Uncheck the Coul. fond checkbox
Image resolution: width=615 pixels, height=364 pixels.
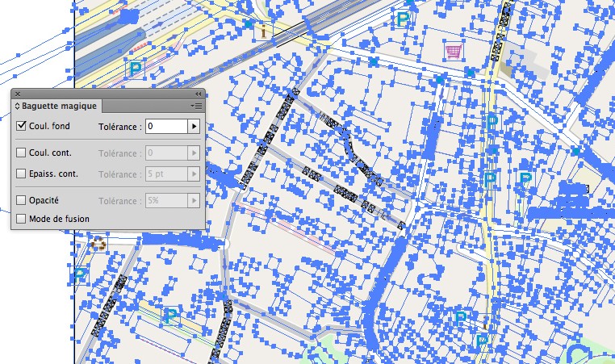(22, 126)
